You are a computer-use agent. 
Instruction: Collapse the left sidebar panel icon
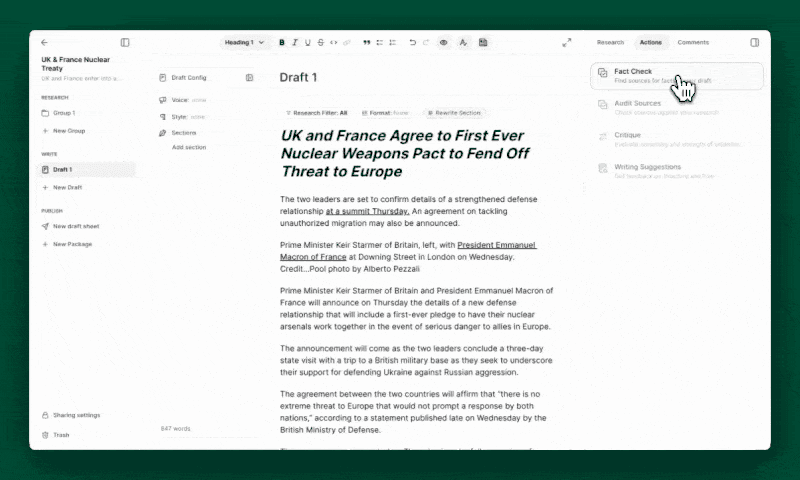click(125, 42)
